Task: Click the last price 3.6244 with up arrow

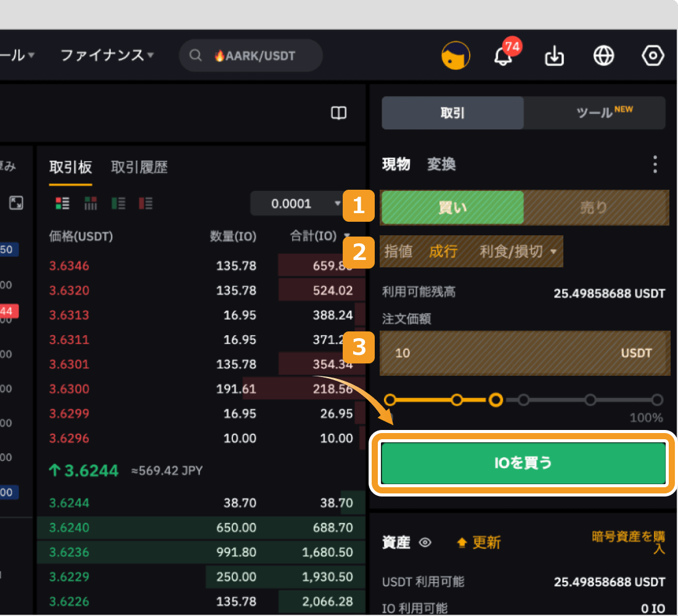Action: pos(83,471)
